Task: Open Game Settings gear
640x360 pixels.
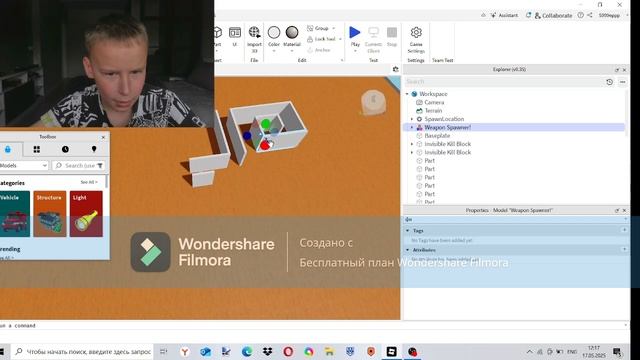Action: click(416, 32)
